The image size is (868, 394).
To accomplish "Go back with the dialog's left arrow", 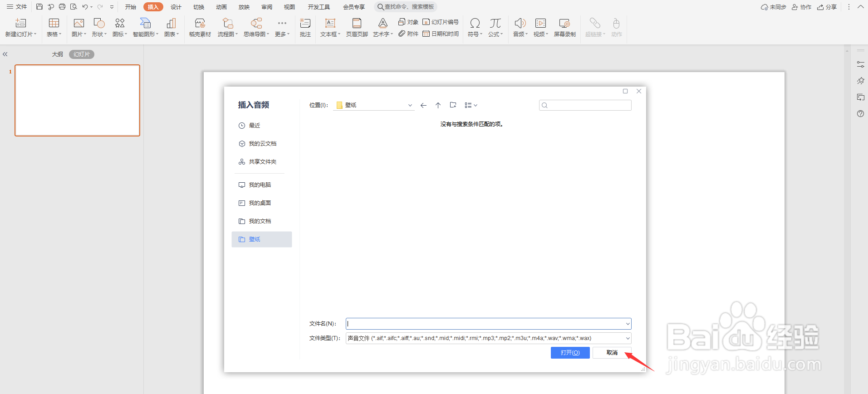I will click(423, 105).
